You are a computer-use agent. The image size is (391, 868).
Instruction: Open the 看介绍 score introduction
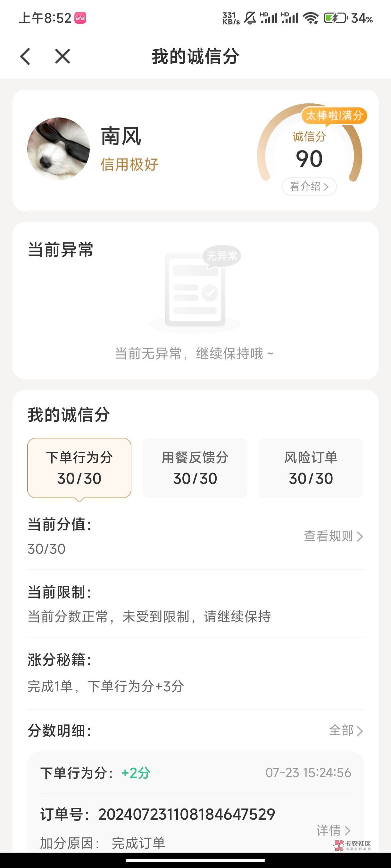point(309,186)
